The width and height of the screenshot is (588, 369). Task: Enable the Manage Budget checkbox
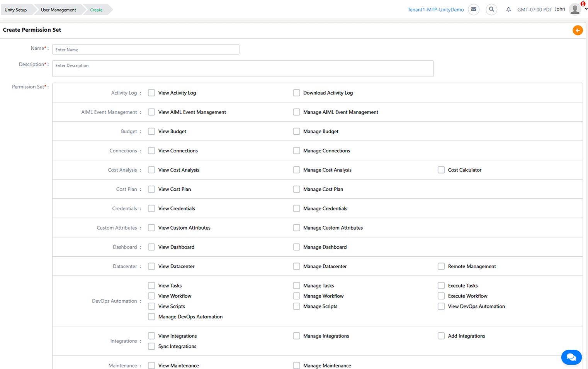(296, 131)
